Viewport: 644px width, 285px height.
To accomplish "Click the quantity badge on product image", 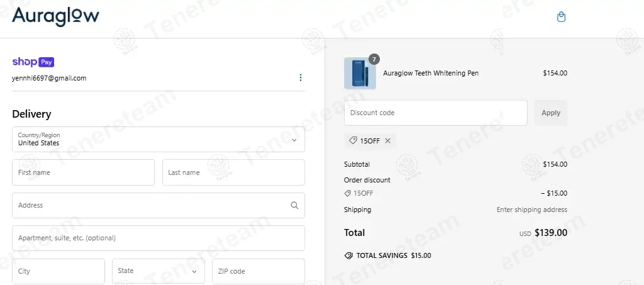I will (x=374, y=59).
